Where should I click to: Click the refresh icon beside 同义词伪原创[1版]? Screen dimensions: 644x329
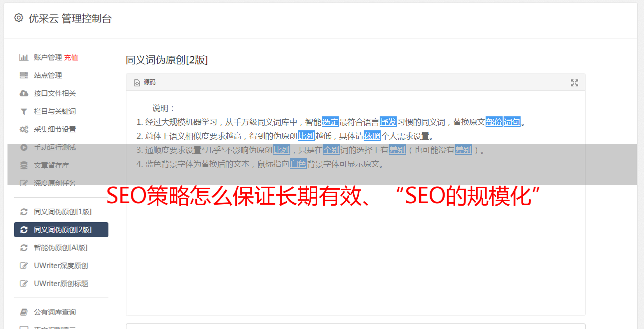[23, 212]
